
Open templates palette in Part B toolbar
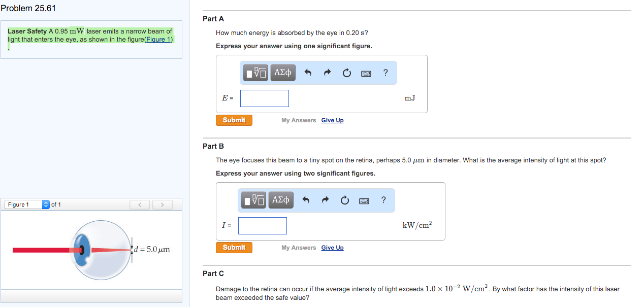(253, 200)
